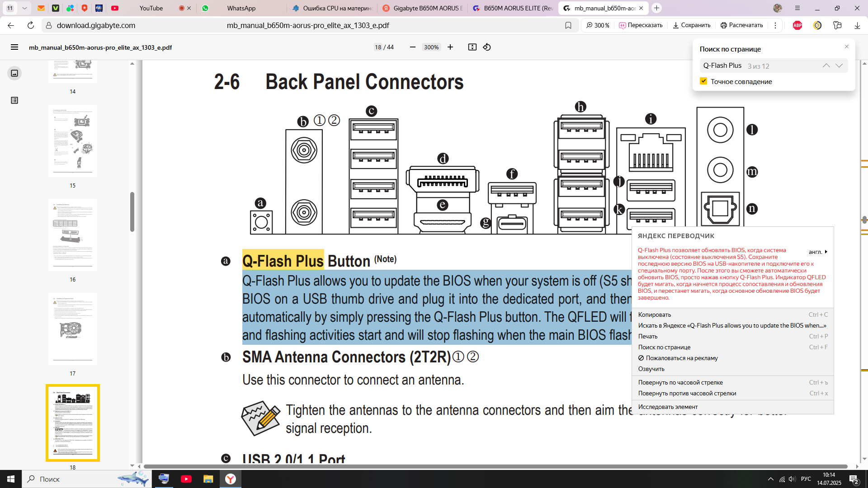Choose Поиск по странице menu entry

pos(733,347)
